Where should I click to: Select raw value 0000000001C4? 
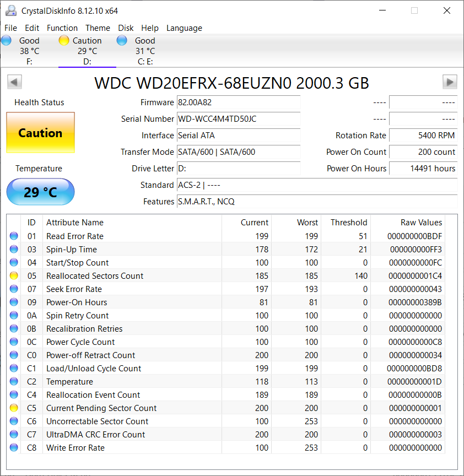coord(415,275)
